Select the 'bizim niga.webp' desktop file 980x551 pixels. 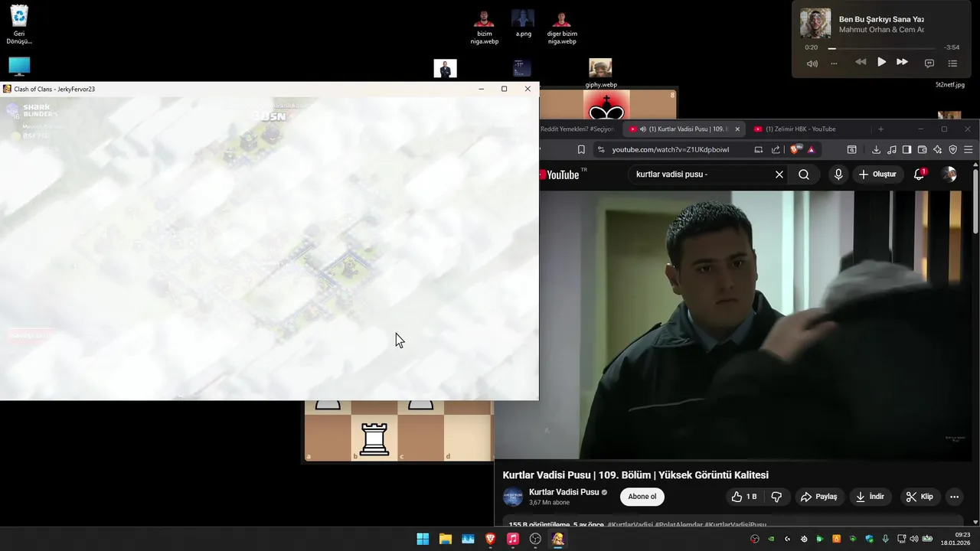click(484, 27)
